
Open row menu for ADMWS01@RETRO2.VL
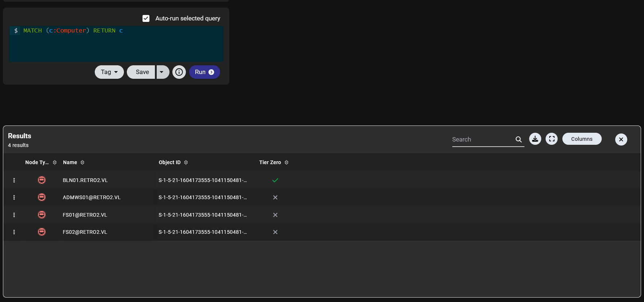14,197
